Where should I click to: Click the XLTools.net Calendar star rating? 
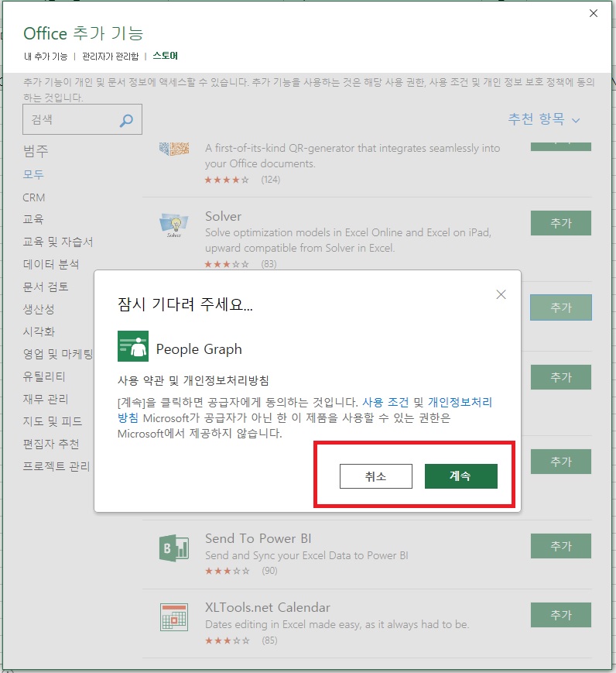(x=227, y=640)
